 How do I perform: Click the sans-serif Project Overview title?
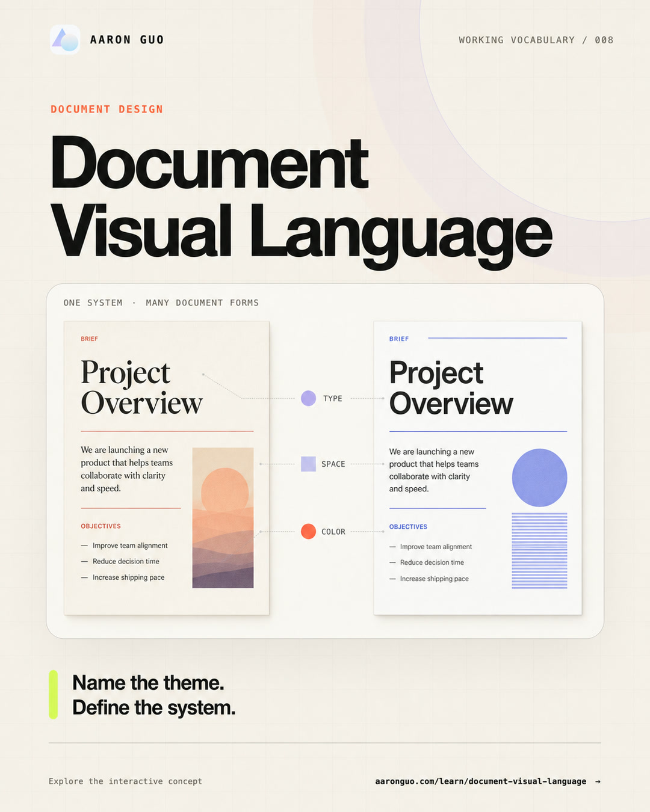coord(451,388)
